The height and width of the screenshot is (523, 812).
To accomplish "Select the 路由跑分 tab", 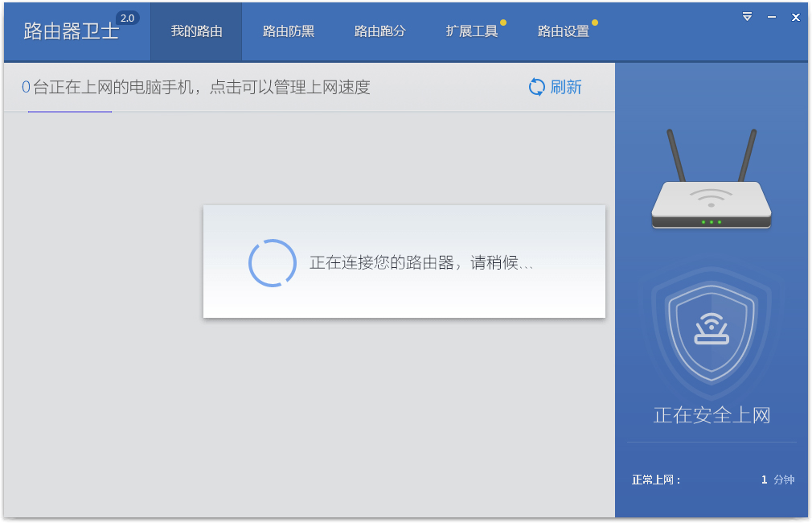I will coord(379,31).
